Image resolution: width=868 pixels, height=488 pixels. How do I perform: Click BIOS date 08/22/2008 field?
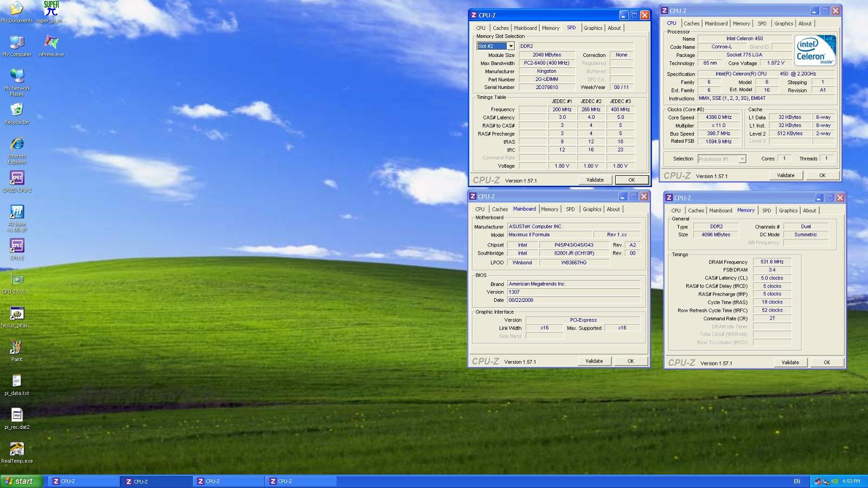574,300
